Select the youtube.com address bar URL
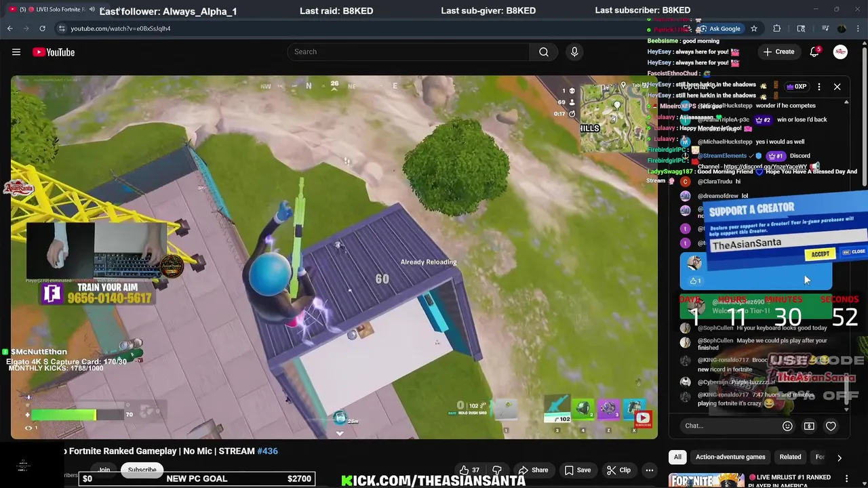Viewport: 868px width, 488px height. click(x=121, y=28)
